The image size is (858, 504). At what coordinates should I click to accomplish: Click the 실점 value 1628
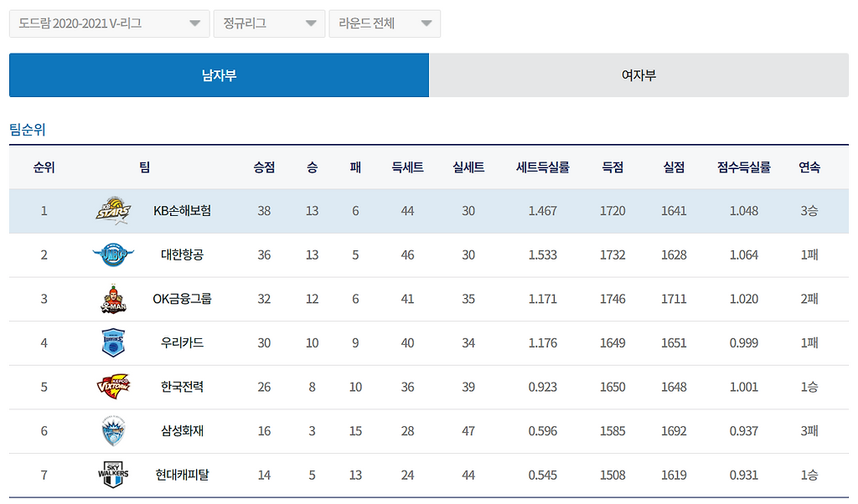(x=675, y=255)
